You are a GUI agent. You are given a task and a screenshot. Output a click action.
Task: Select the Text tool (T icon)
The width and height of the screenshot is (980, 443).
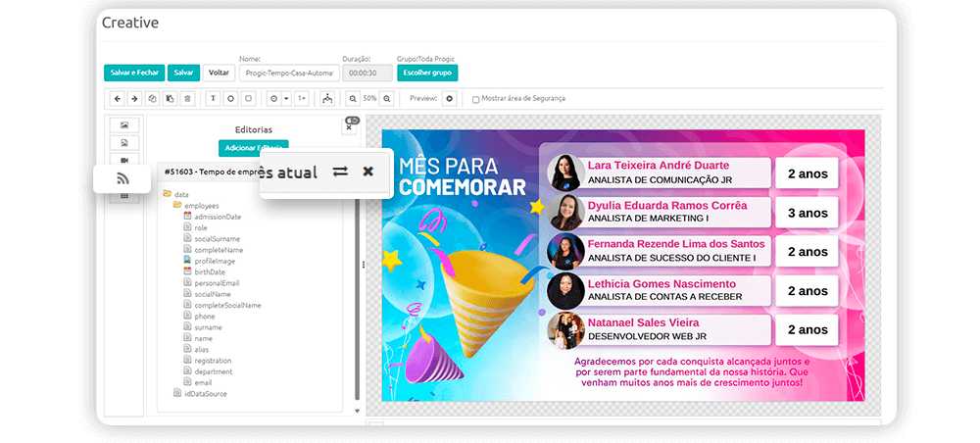213,99
